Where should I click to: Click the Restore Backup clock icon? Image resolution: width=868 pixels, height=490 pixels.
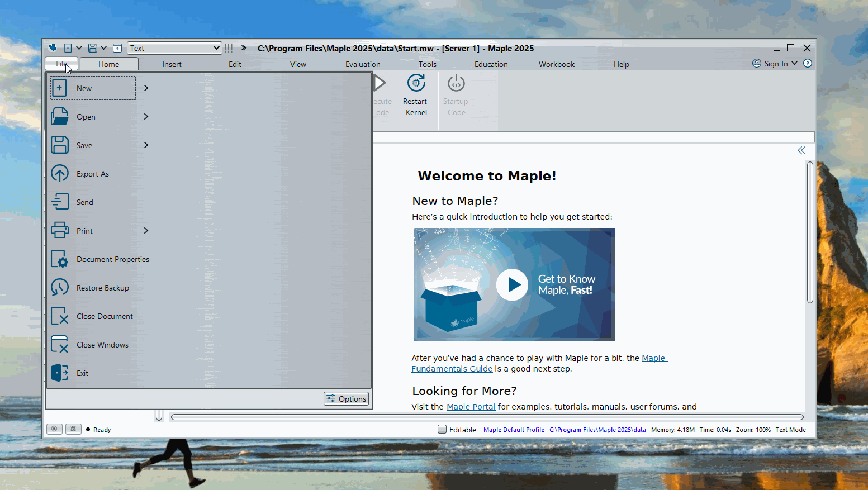(x=59, y=288)
